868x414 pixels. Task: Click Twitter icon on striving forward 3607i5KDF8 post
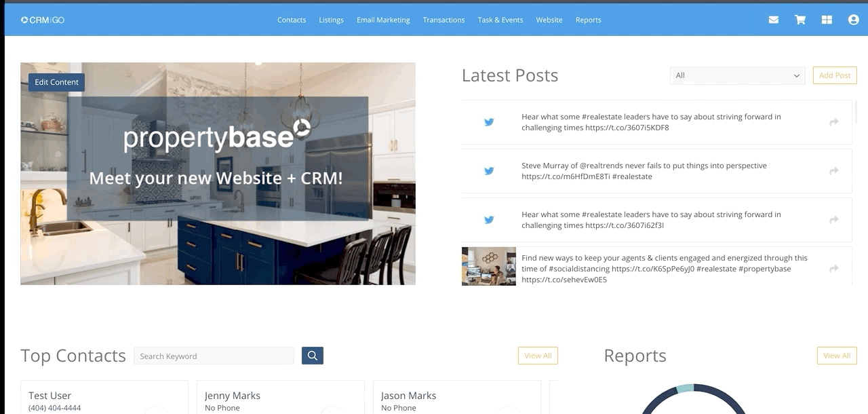click(x=489, y=122)
